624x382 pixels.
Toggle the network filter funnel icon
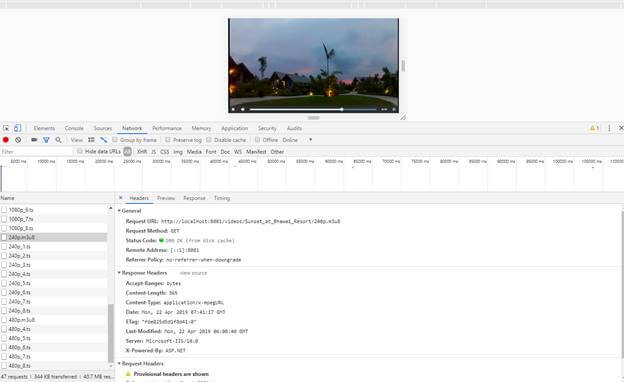46,140
